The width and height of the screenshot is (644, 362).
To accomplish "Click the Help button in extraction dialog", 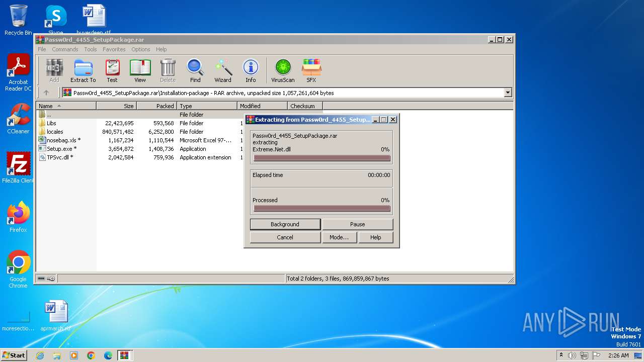I will (x=376, y=237).
